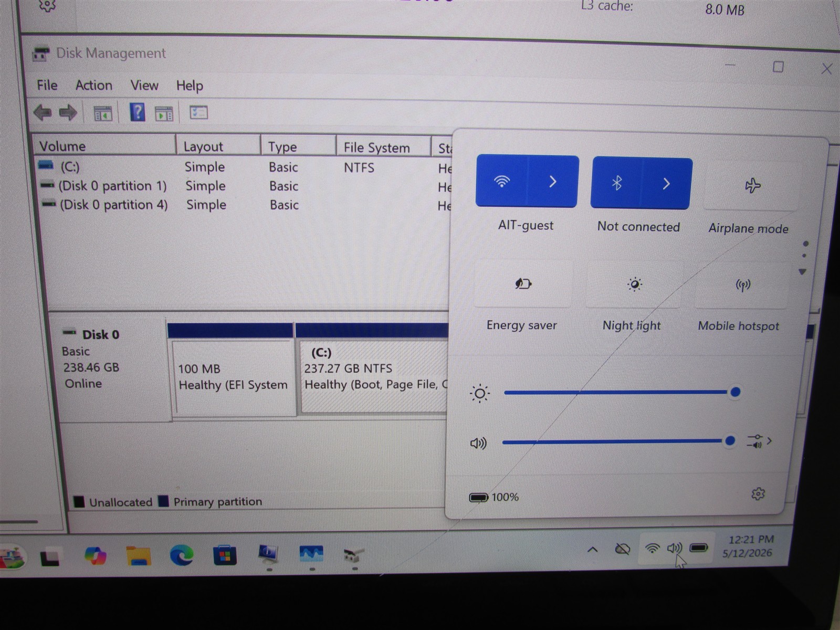Image resolution: width=840 pixels, height=630 pixels.
Task: Open File Explorer from the taskbar
Action: [138, 556]
